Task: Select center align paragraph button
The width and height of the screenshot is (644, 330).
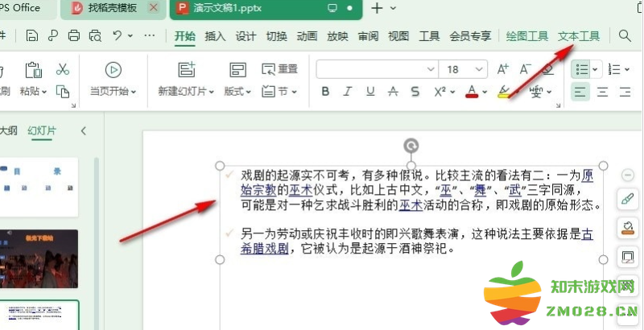Action: click(602, 92)
